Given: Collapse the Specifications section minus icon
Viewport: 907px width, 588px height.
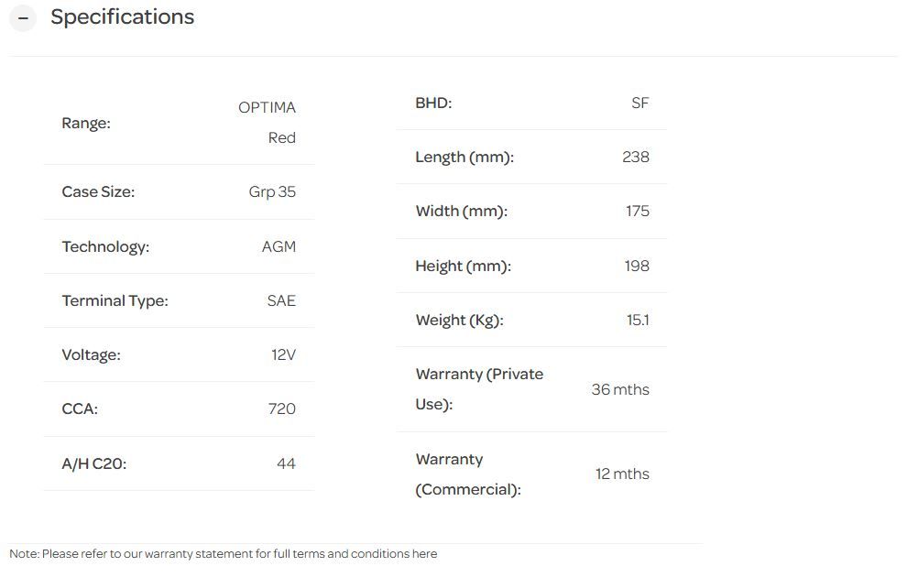Looking at the screenshot, I should [x=23, y=18].
